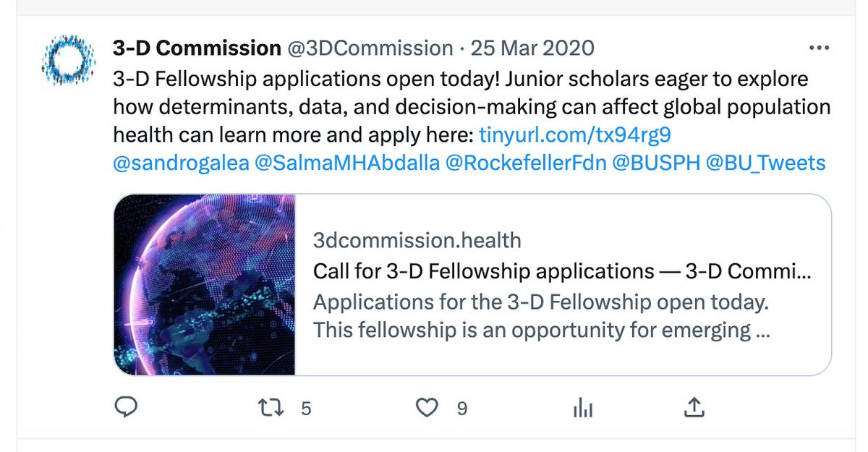Click the 3-D Commission display name
The image size is (868, 452).
(x=197, y=48)
